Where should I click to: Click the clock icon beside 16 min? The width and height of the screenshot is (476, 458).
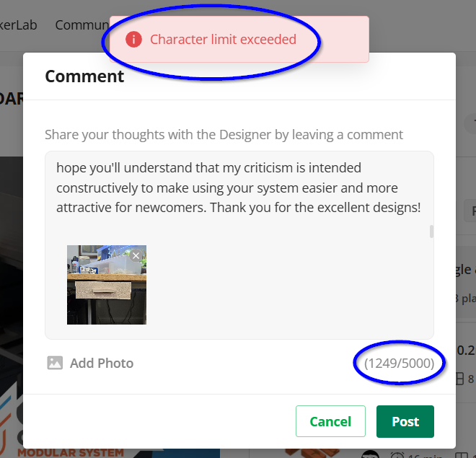[x=397, y=454]
